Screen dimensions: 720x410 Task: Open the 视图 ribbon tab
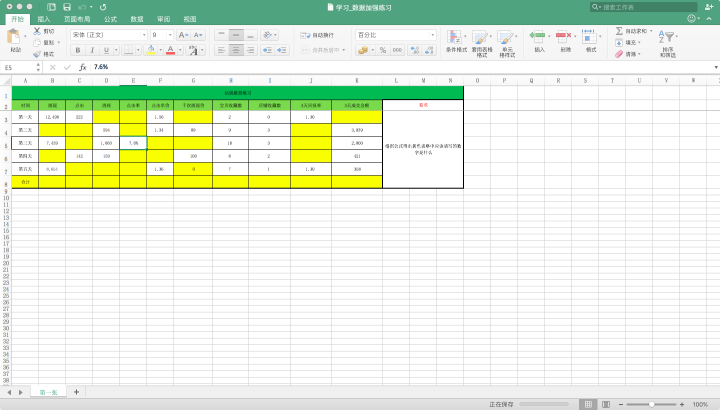[190, 19]
